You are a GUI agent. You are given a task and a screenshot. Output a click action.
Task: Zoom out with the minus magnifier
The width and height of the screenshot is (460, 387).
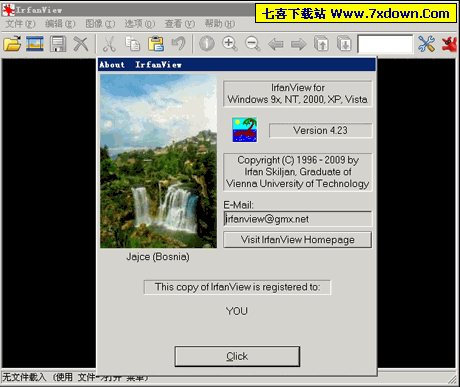click(253, 44)
